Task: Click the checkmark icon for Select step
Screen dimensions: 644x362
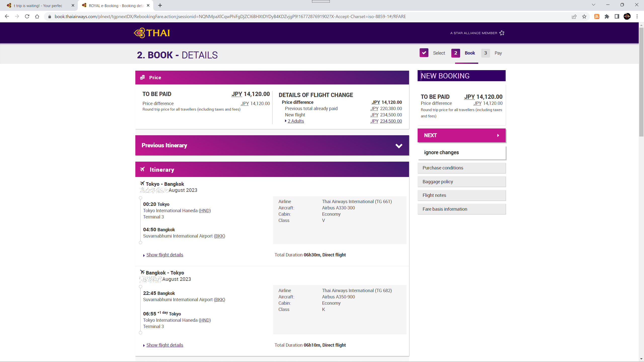Action: coord(424,53)
